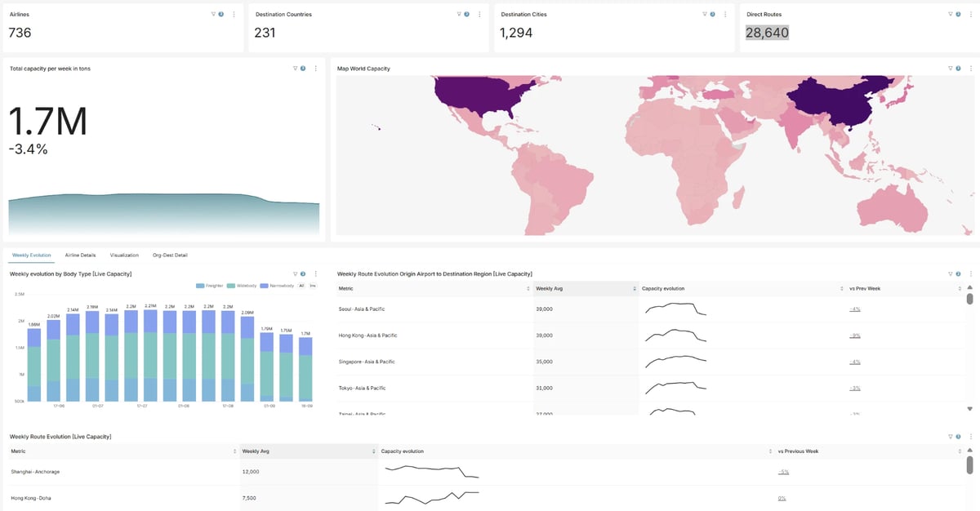Click filter icon on Weekly evolution by Body Type chart
Viewport: 980px width, 511px height.
[295, 274]
